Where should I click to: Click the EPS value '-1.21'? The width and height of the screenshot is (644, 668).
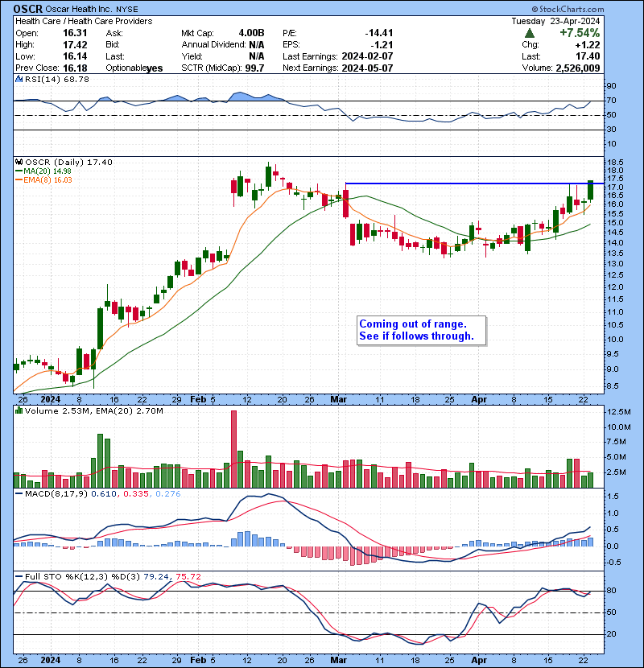(x=382, y=45)
